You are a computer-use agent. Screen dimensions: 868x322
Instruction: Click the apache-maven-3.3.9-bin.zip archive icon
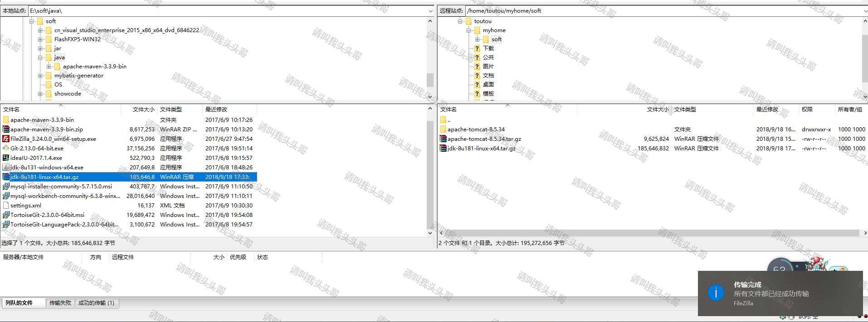[6, 130]
